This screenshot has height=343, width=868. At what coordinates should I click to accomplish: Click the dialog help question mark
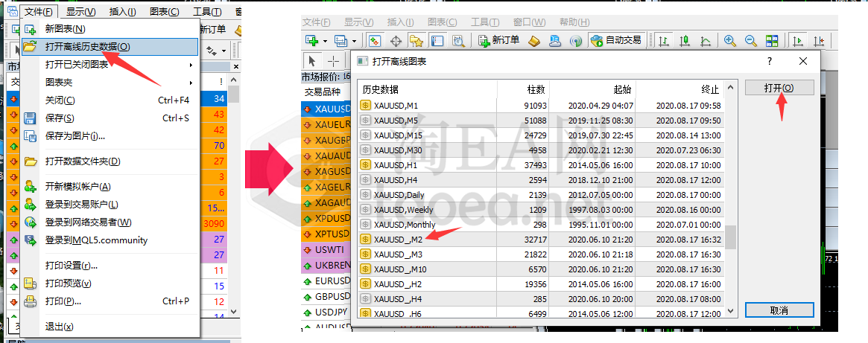coord(770,62)
